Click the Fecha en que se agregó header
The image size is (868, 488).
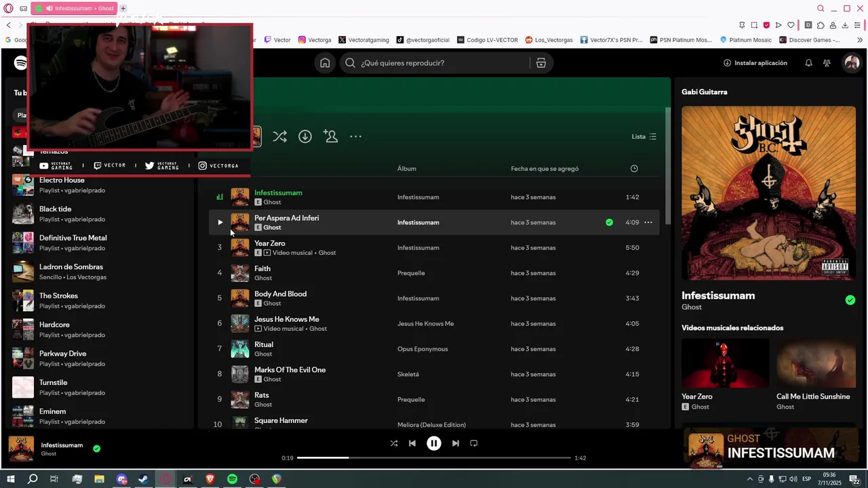tap(545, 169)
